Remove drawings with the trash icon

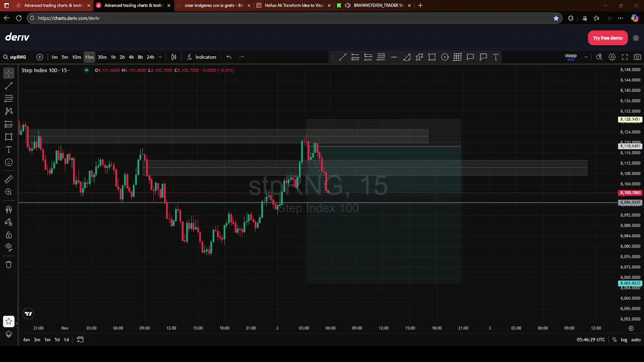(x=9, y=264)
